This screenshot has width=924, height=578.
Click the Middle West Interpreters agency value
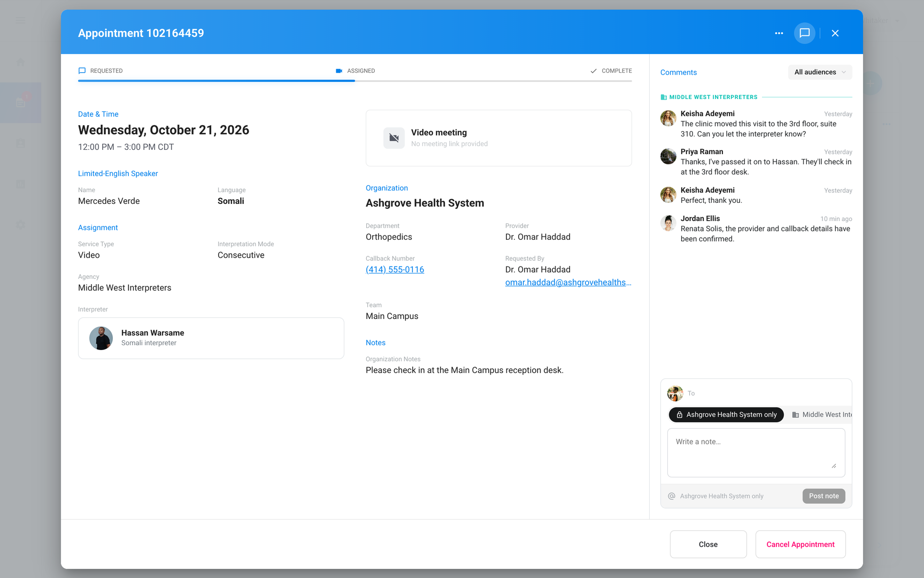(x=125, y=288)
